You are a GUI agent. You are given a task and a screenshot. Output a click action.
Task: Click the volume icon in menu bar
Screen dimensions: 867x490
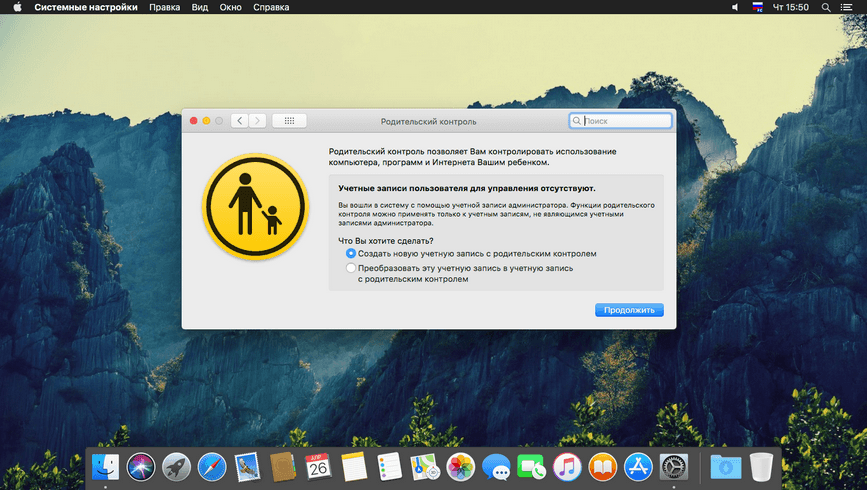(x=735, y=7)
